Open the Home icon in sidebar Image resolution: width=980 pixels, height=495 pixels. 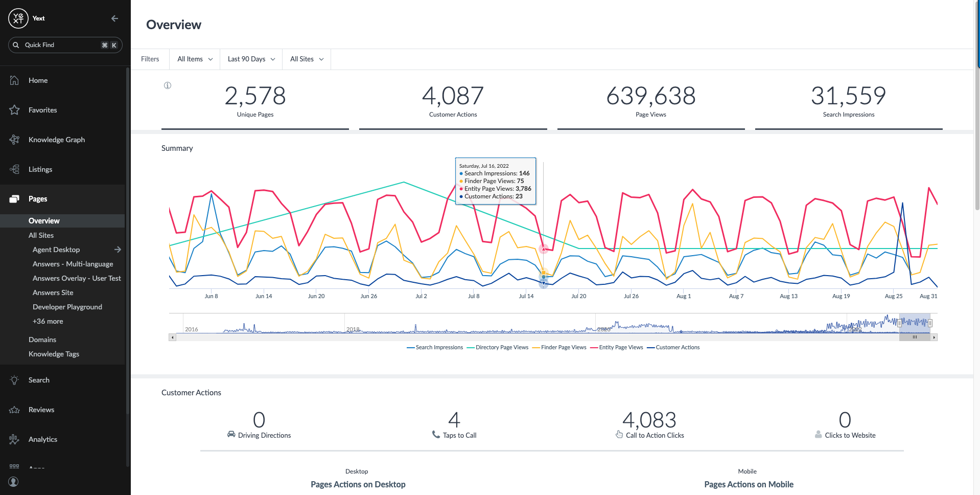click(15, 80)
